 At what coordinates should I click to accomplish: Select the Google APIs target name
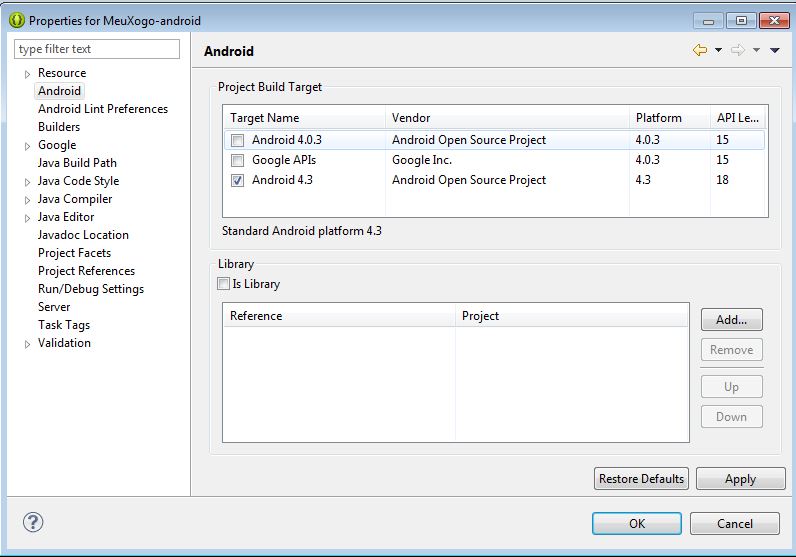284,160
